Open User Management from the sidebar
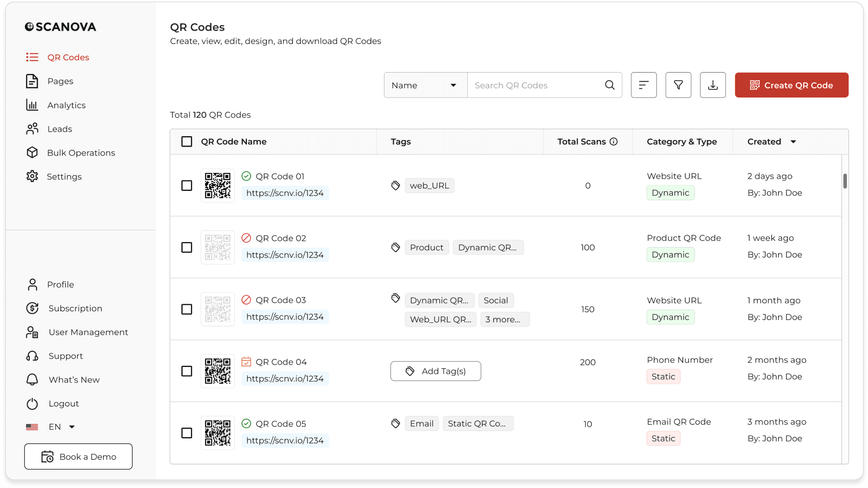The height and width of the screenshot is (488, 868). (89, 332)
